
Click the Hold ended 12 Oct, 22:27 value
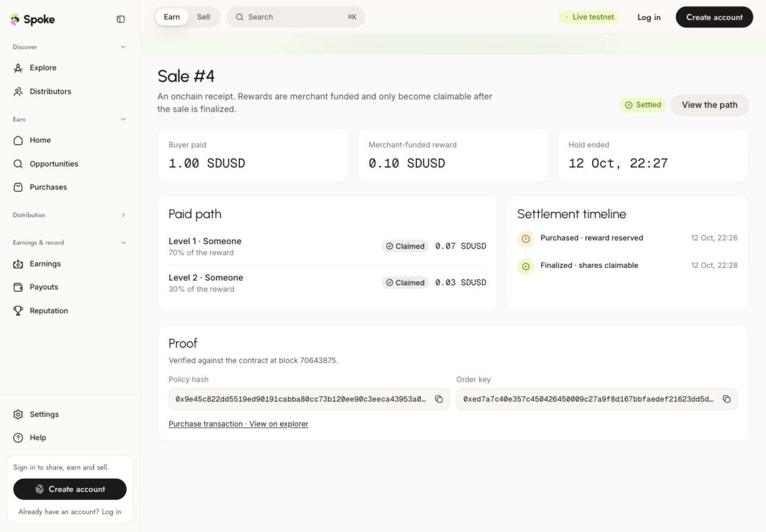pyautogui.click(x=618, y=163)
